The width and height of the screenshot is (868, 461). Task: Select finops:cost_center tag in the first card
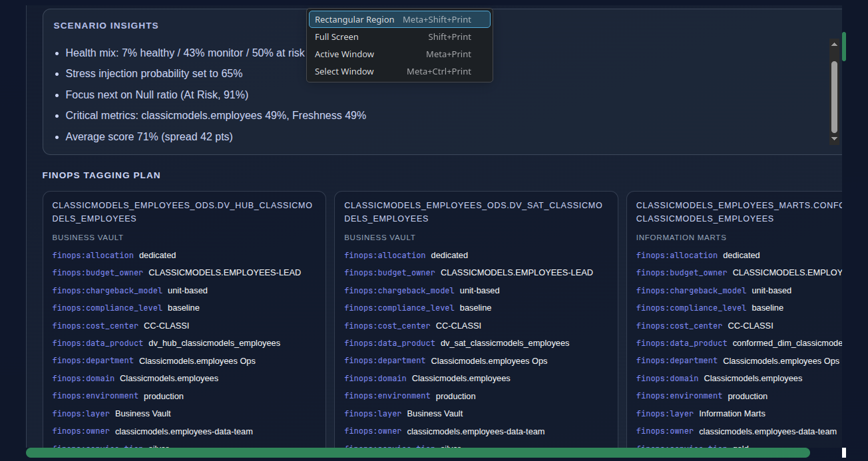[95, 325]
